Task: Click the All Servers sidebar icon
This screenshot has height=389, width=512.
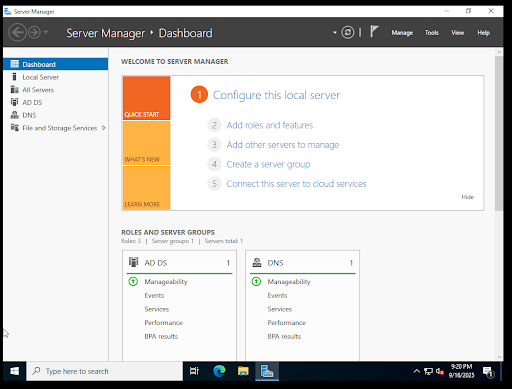Action: [14, 89]
